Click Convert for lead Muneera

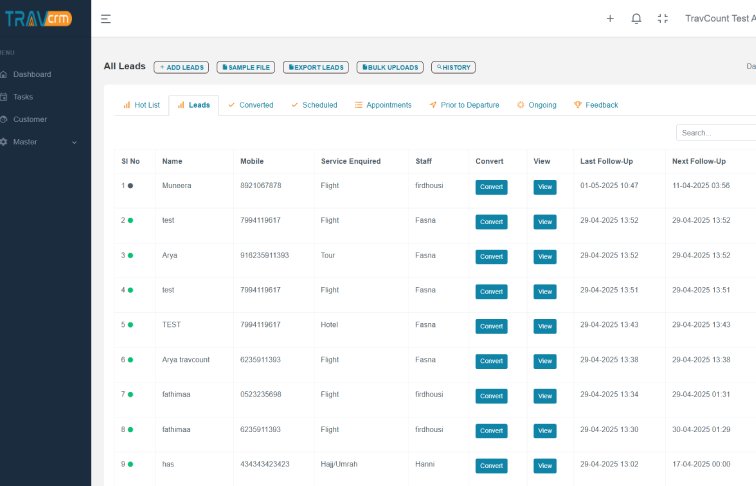[491, 187]
